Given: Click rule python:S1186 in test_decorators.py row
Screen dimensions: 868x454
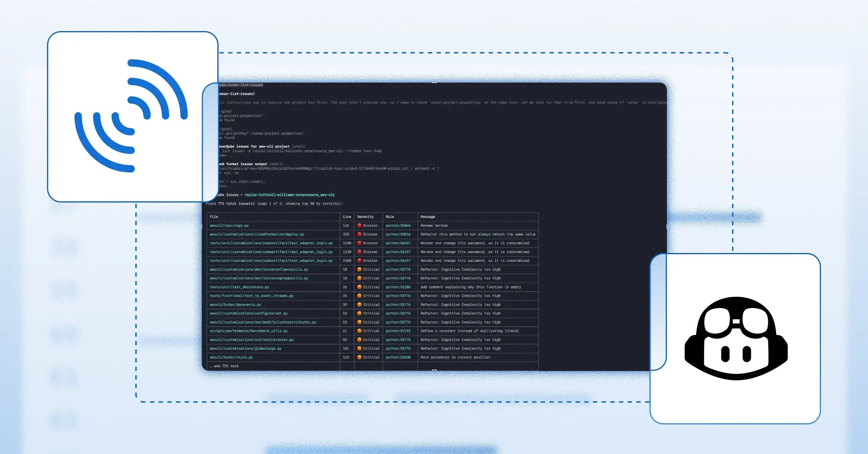Looking at the screenshot, I should pyautogui.click(x=398, y=287).
